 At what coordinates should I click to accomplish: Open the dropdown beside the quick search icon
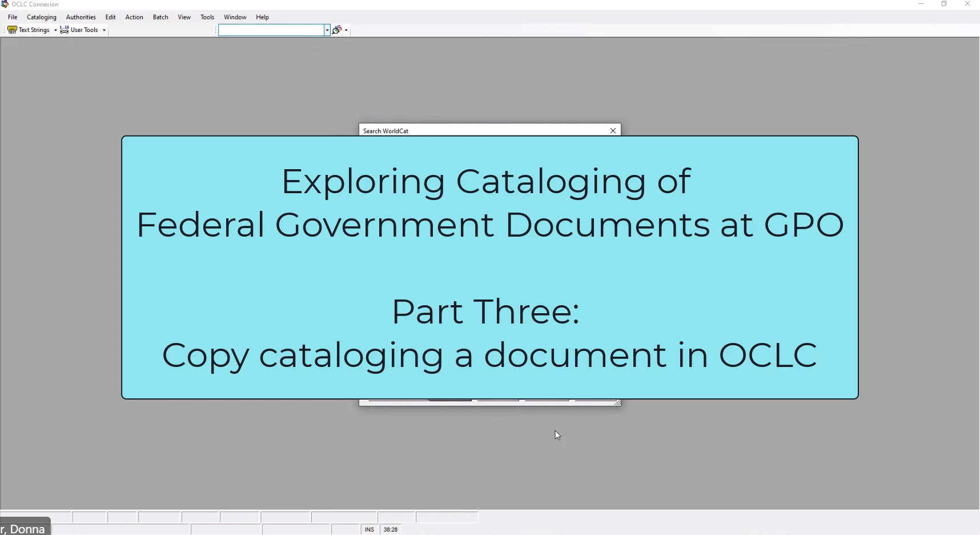(346, 30)
